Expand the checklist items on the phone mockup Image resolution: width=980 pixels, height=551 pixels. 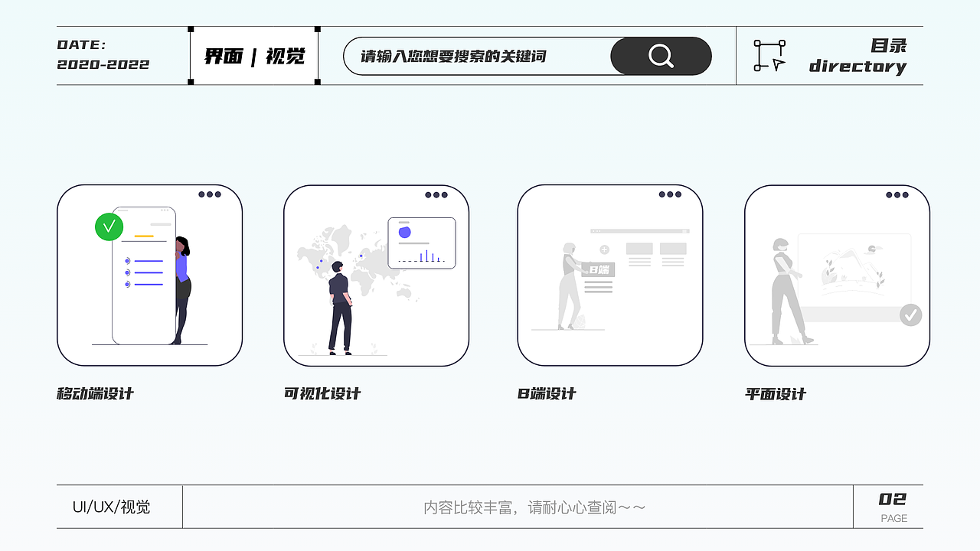(x=145, y=272)
